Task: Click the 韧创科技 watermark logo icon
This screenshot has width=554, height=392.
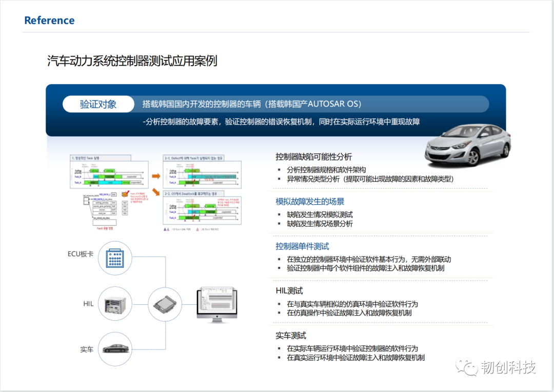Action: [467, 365]
